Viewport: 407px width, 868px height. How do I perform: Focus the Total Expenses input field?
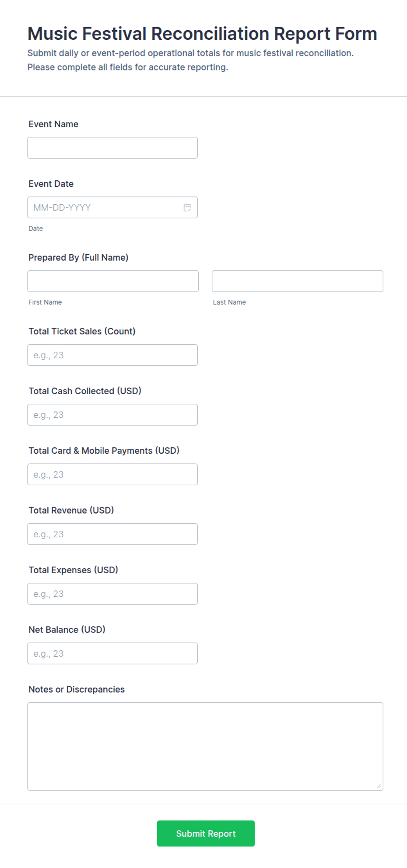point(112,594)
